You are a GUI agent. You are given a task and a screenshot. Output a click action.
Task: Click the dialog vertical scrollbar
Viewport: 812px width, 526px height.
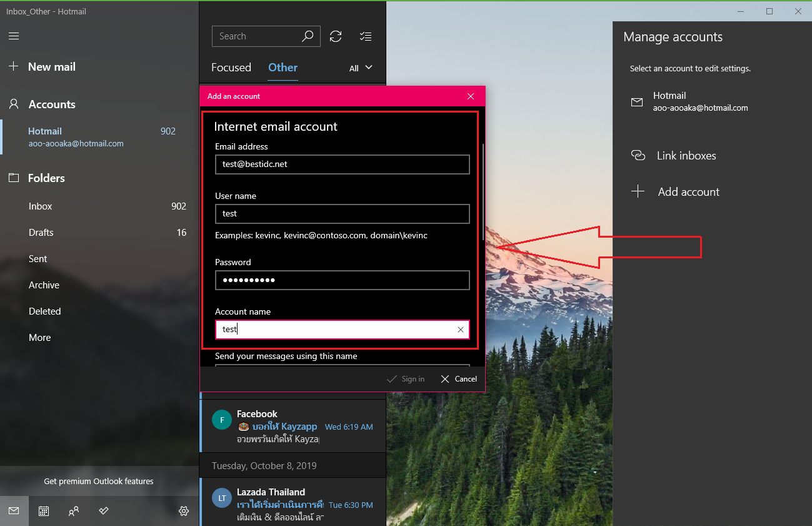[483, 193]
